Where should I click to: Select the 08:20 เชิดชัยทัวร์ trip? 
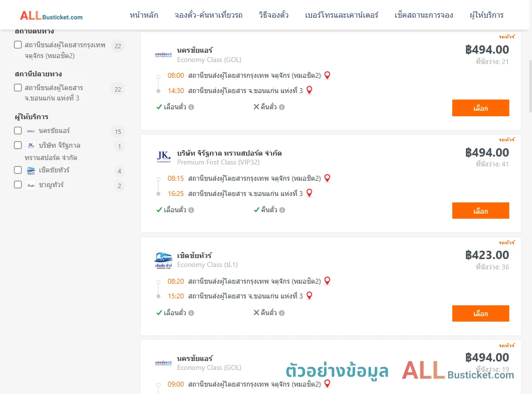(x=480, y=314)
